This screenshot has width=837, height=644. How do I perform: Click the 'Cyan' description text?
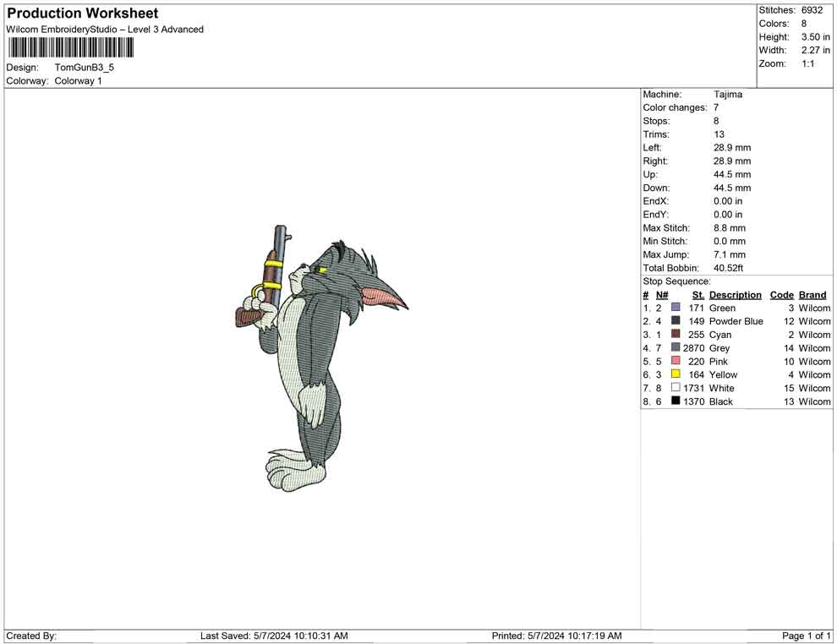coord(720,335)
